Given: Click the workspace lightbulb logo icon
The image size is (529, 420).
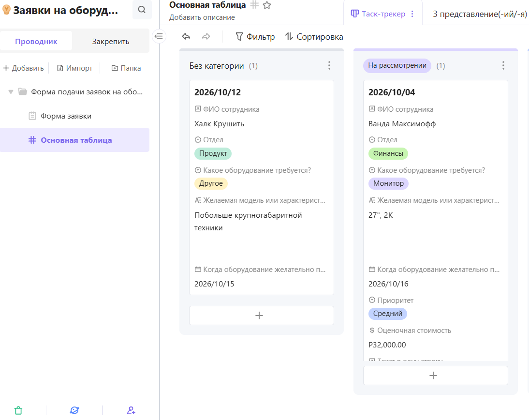Looking at the screenshot, I should pos(6,10).
